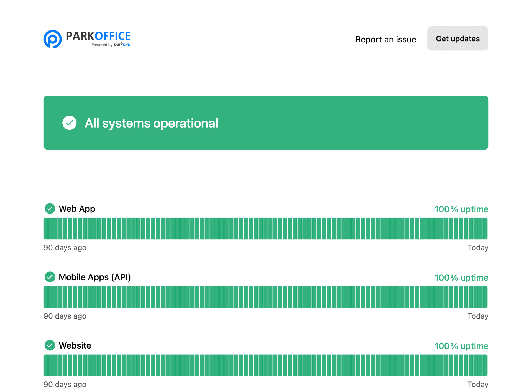The image size is (532, 392).
Task: Click the Mobile Apps (API) status checkmark icon
Action: click(x=50, y=277)
